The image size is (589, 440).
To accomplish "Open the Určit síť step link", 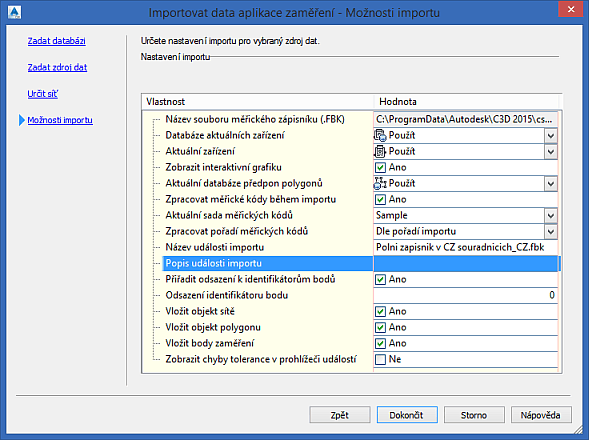I will (42, 94).
